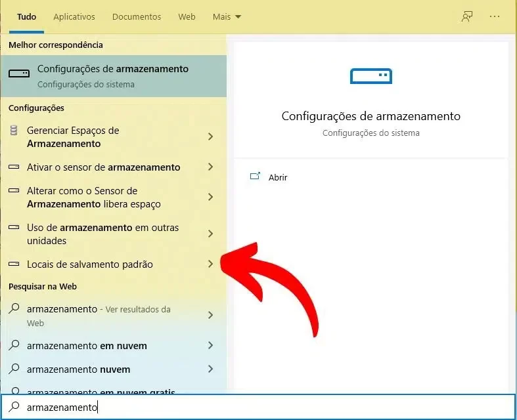
Task: Open Locais de salvamento padrão result
Action: 114,264
